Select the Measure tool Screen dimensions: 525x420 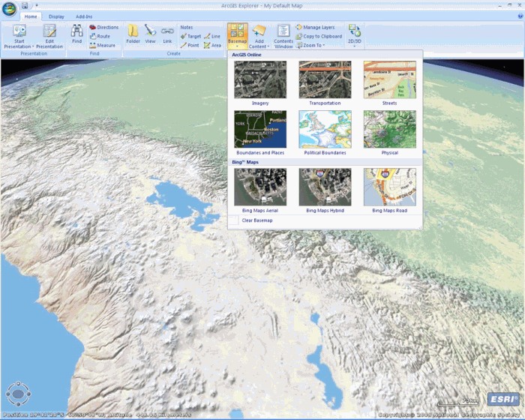(x=103, y=45)
